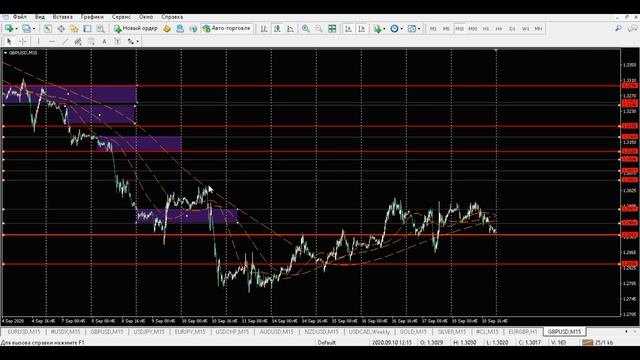Select the Text Label tool
This screenshot has width=640, height=360.
(x=117, y=41)
